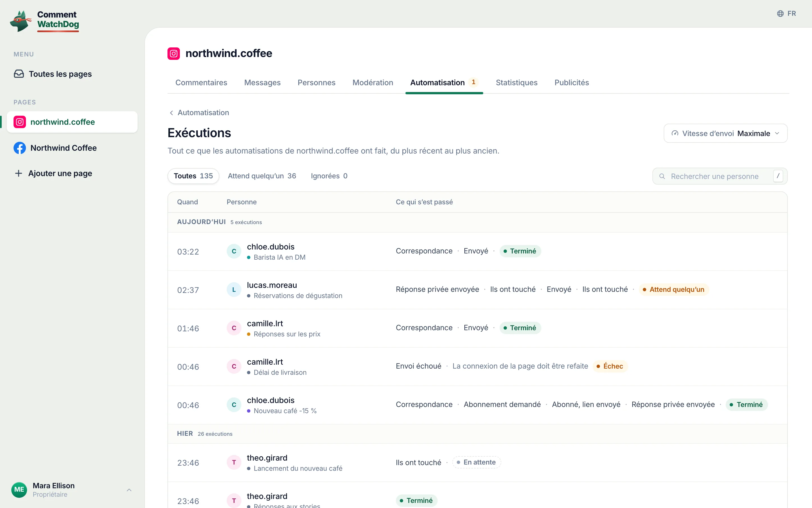
Task: Click Nouveau café -15 % label
Action: pyautogui.click(x=285, y=411)
